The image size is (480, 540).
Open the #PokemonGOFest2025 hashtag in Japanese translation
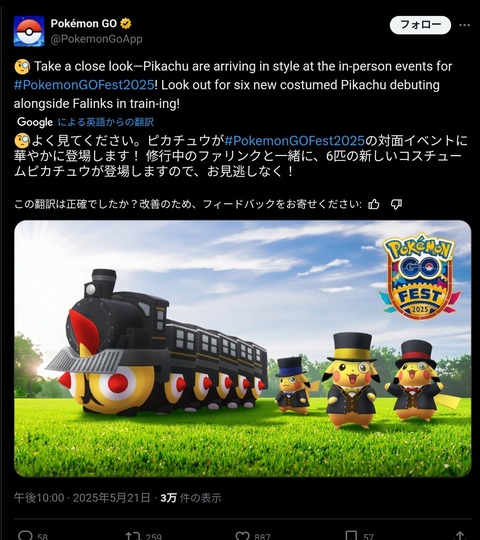point(294,141)
